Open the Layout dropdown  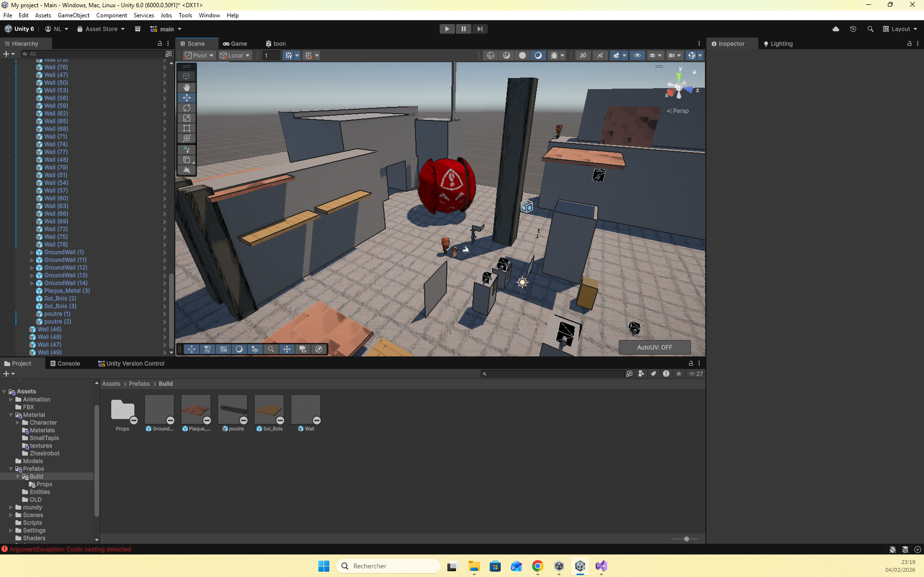tap(900, 29)
